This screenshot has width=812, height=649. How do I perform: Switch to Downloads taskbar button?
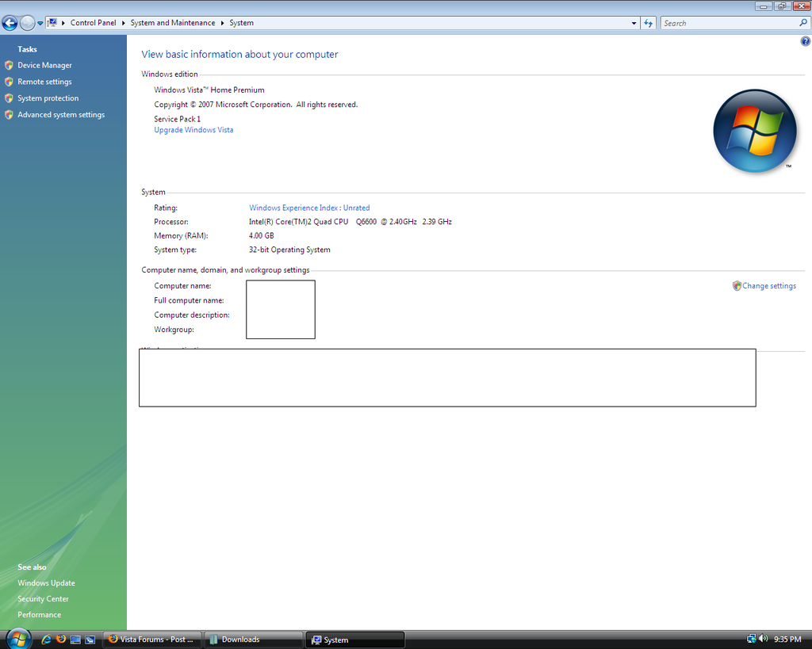pyautogui.click(x=253, y=639)
